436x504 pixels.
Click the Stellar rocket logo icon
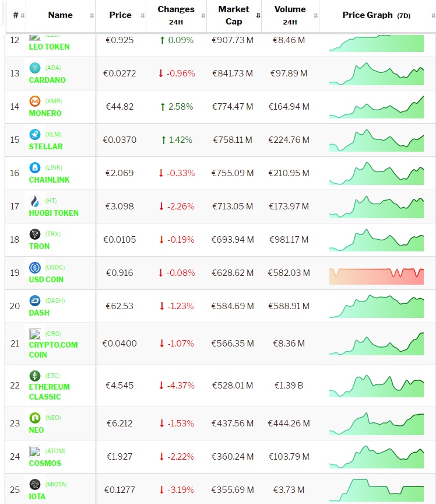click(35, 134)
